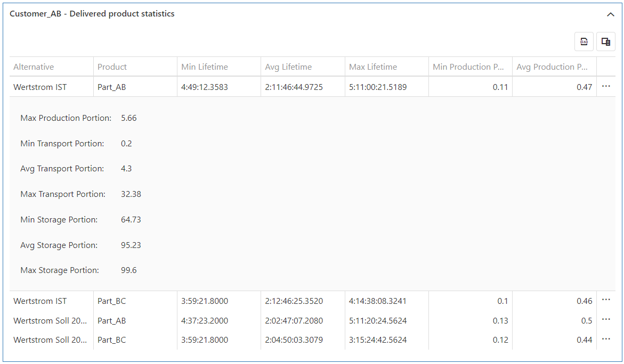Collapse the statistics panel with the chevron
This screenshot has width=624, height=364.
click(x=611, y=14)
